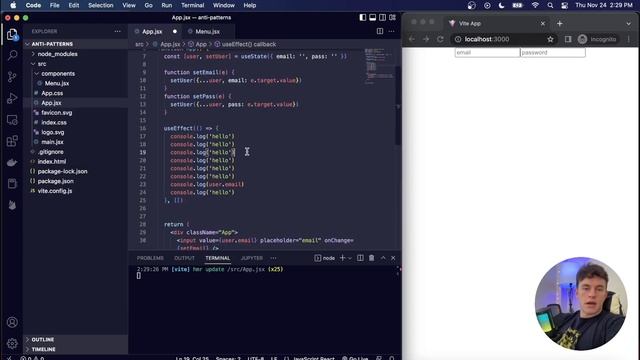This screenshot has width=640, height=360.
Task: Open the terminal launch profile dropdown
Action: [x=350, y=258]
